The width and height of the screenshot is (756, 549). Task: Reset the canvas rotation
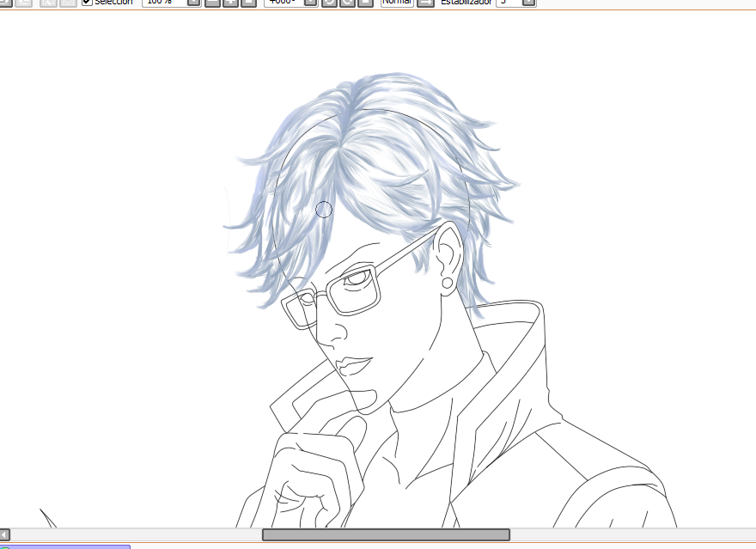coord(365,3)
